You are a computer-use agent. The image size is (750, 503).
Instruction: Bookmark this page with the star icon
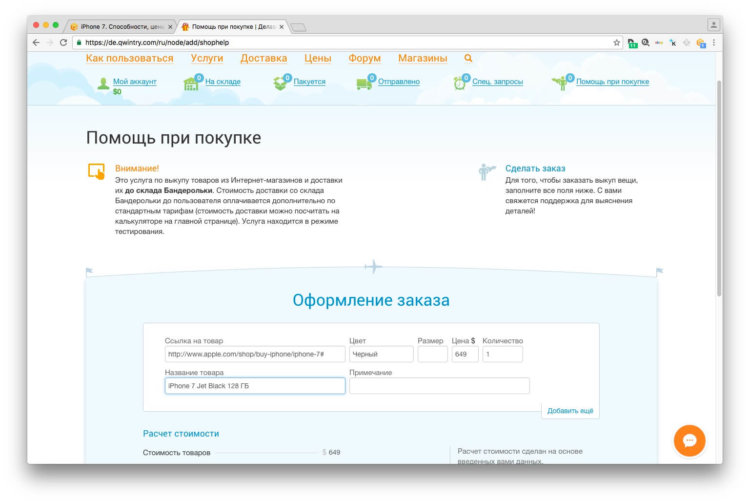click(x=617, y=43)
